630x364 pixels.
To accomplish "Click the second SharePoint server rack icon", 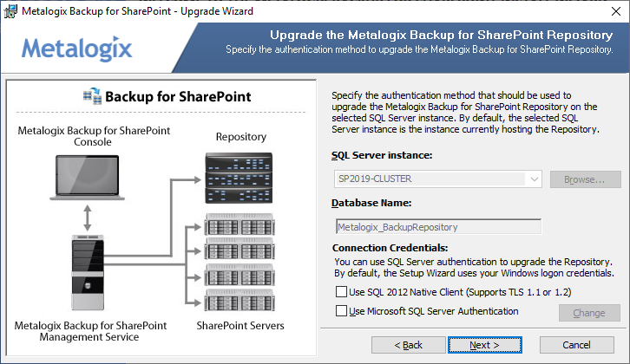I will point(228,249).
